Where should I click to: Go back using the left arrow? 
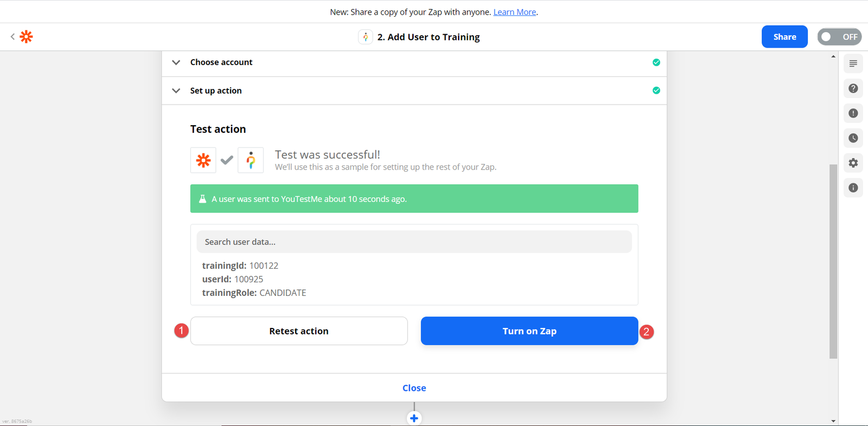(x=12, y=37)
